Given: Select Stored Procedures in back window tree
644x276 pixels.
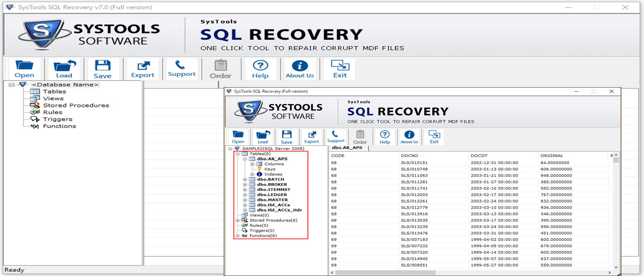Looking at the screenshot, I should pos(76,105).
